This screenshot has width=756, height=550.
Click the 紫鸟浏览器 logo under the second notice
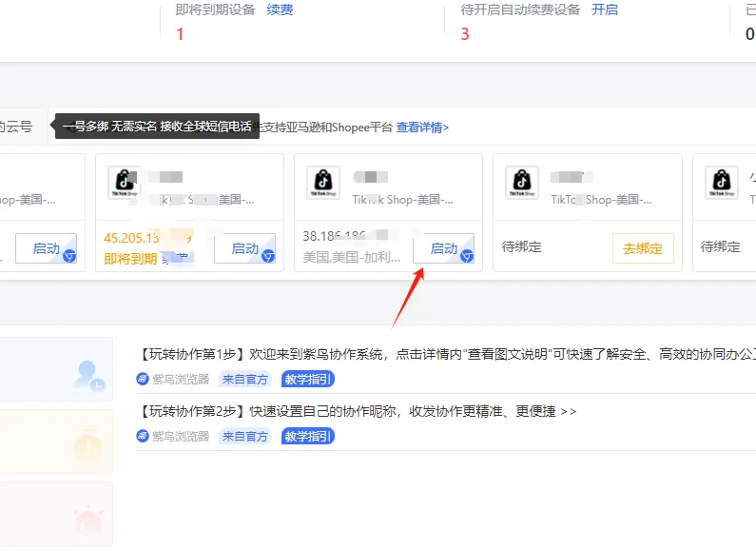click(143, 436)
